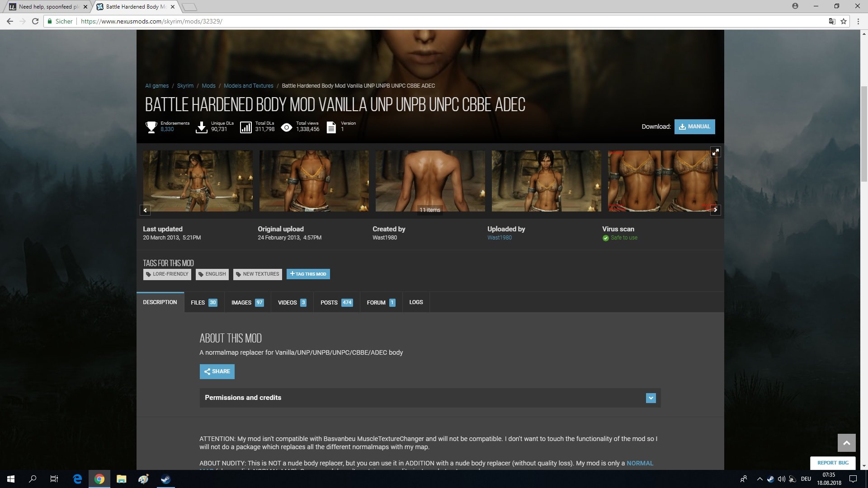The width and height of the screenshot is (868, 488).
Task: Click the 'REPORT BUG' button
Action: pos(833,463)
